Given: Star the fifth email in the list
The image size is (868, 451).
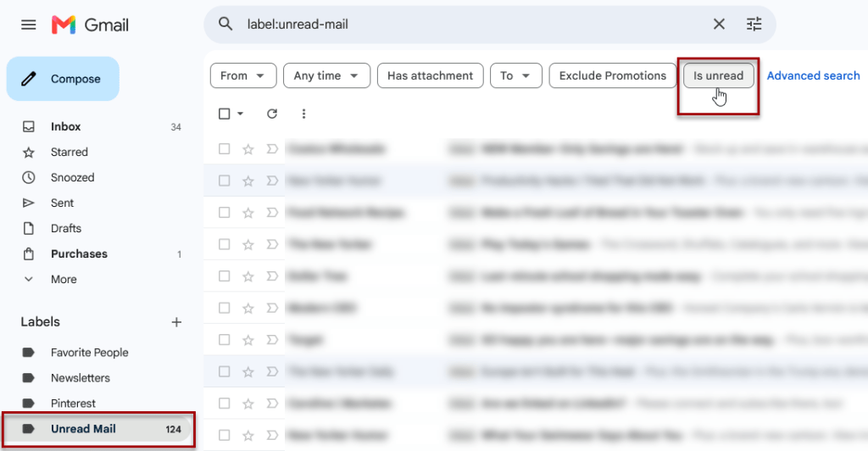Looking at the screenshot, I should tap(248, 276).
